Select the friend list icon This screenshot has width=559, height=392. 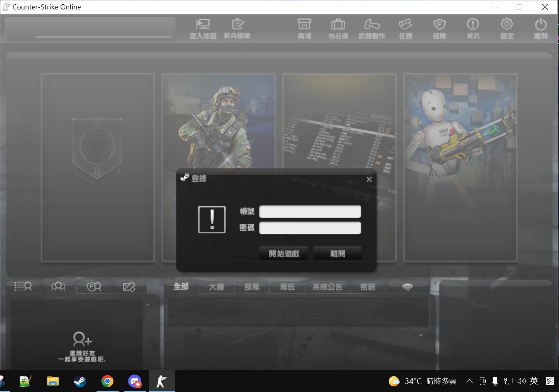coord(58,286)
